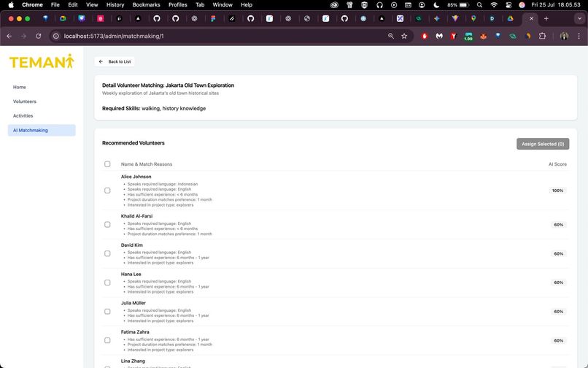Click the Back to List arrow button
The width and height of the screenshot is (588, 368).
click(115, 61)
